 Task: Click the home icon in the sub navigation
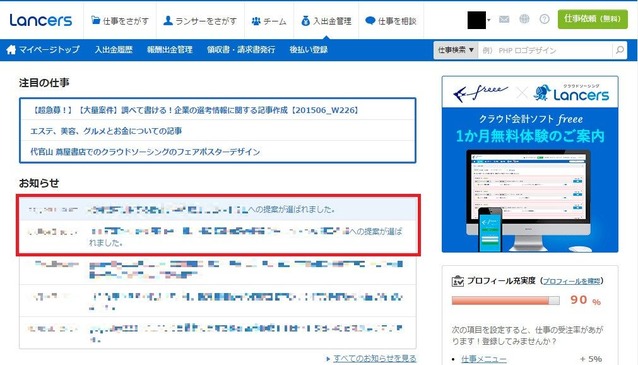point(11,50)
